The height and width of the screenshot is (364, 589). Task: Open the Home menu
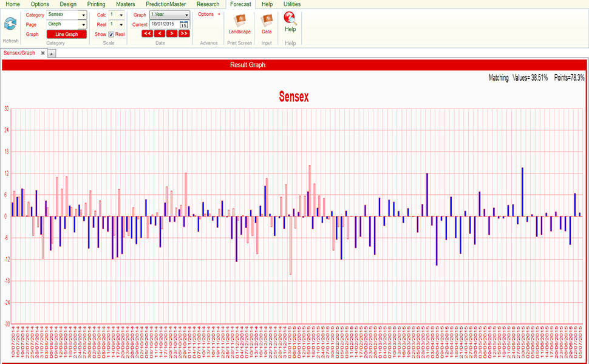[13, 4]
